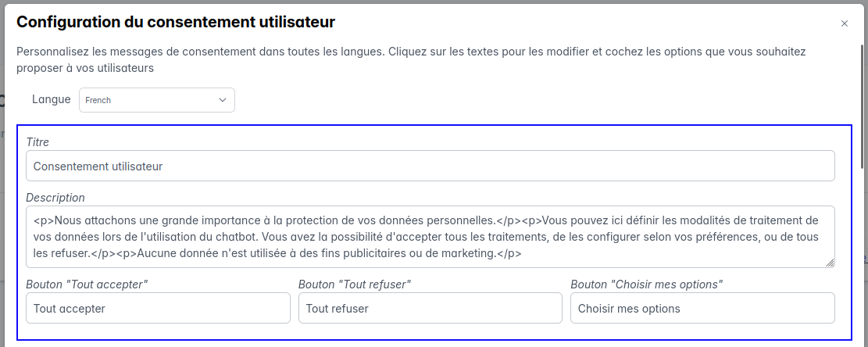Click the Titre input field
Viewport: 868px width, 347px height.
(x=430, y=166)
